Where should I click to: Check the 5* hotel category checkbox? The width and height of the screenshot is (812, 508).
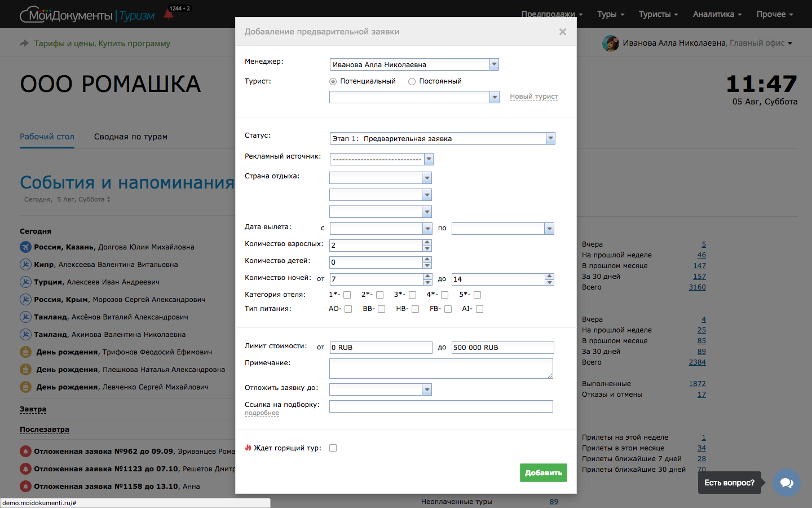tap(476, 295)
